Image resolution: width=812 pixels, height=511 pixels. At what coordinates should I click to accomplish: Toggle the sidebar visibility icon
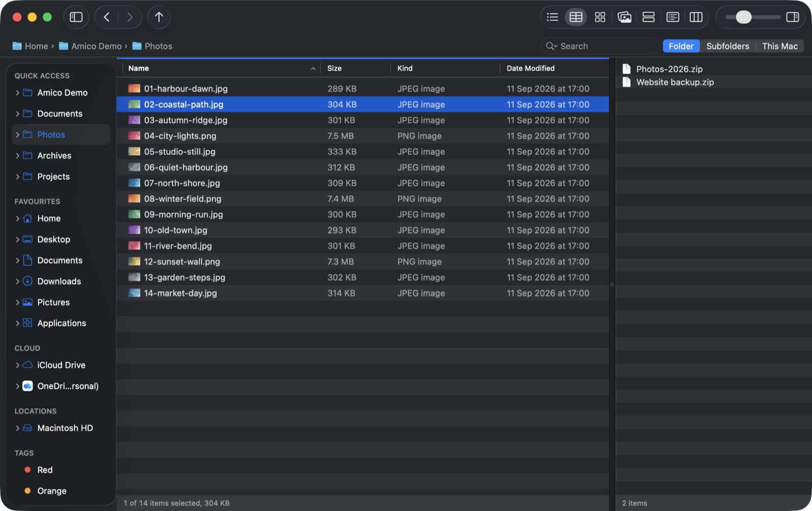(x=76, y=17)
